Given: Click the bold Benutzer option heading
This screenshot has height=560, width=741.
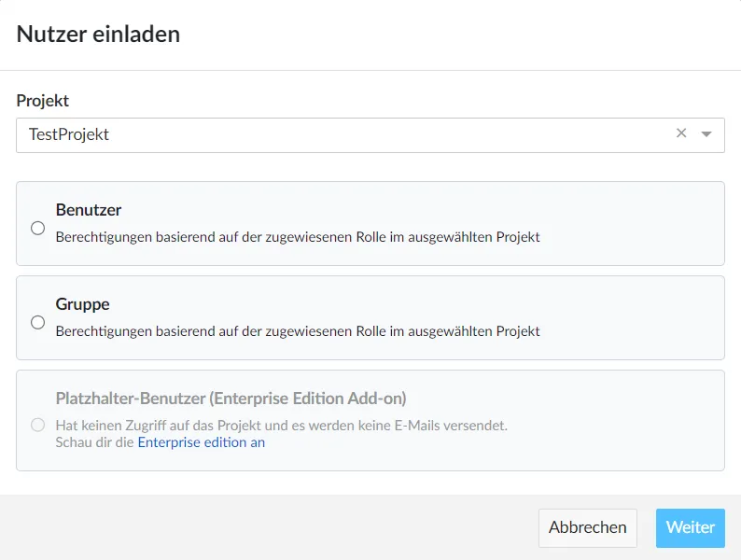Looking at the screenshot, I should tap(89, 210).
